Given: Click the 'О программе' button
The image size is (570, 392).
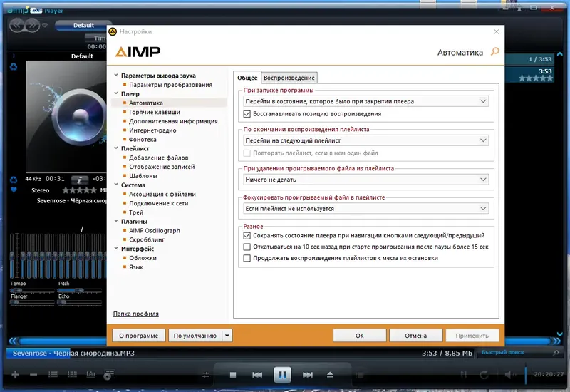Looking at the screenshot, I should click(x=138, y=335).
